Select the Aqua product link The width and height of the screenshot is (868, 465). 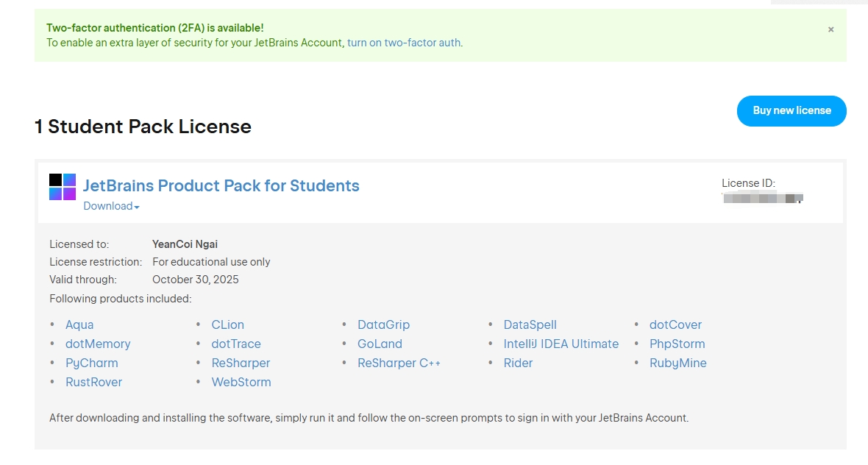tap(79, 324)
